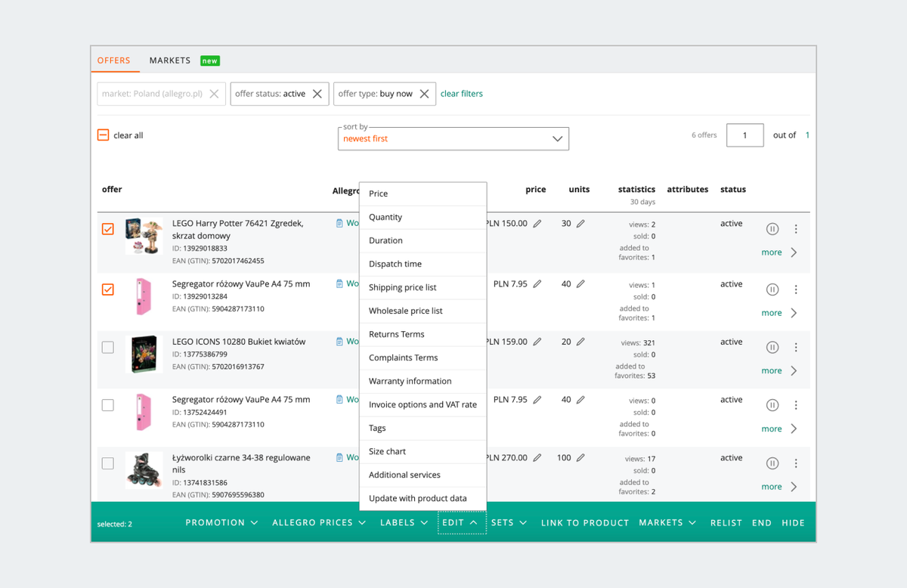The image size is (907, 588).
Task: Choose Complaints Terms from the Edit menu
Action: pos(423,358)
